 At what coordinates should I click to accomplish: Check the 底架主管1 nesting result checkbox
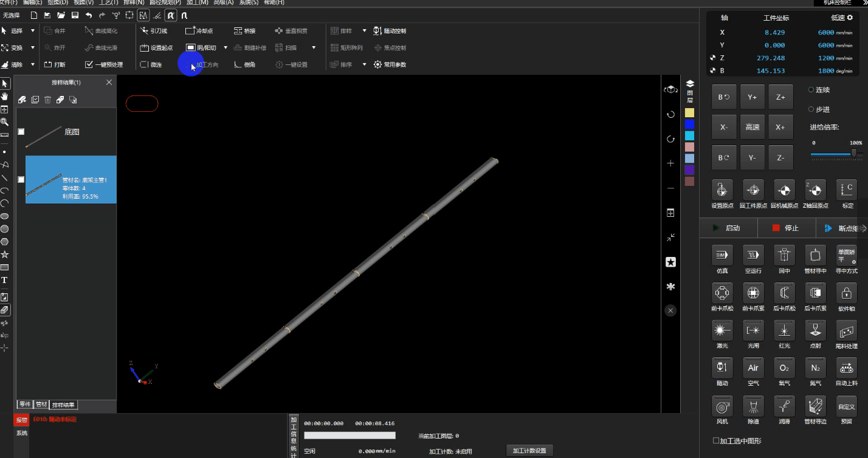tap(21, 179)
